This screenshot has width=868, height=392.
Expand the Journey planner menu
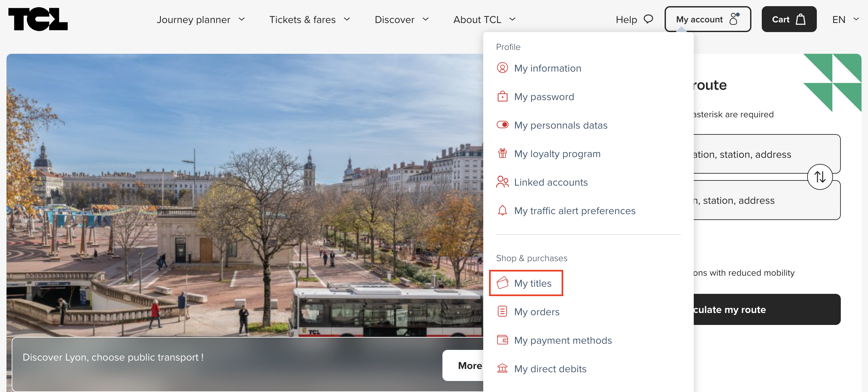pyautogui.click(x=201, y=19)
